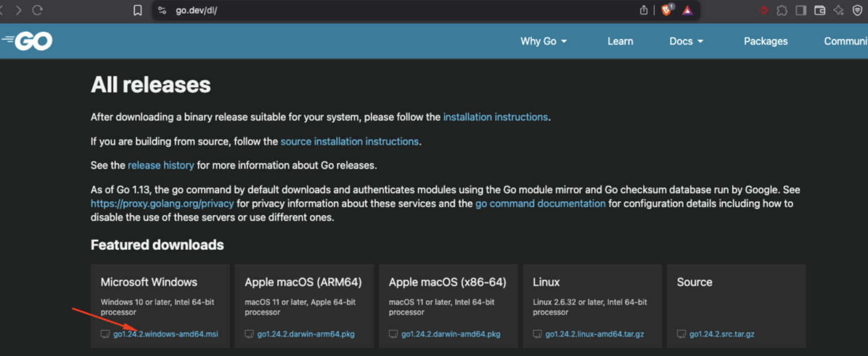Open the Share icon in the address bar

coord(644,10)
